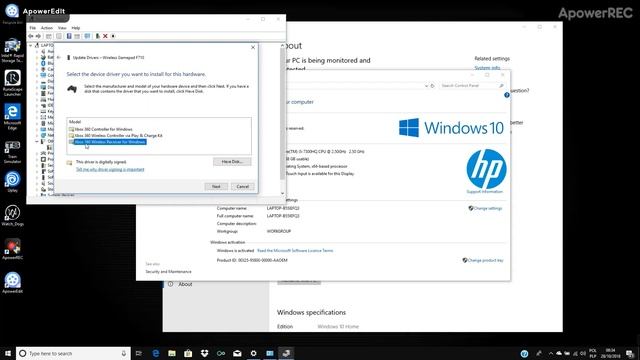
Task: Open Intel Rapid Storage desktop shortcut
Action: tap(12, 50)
